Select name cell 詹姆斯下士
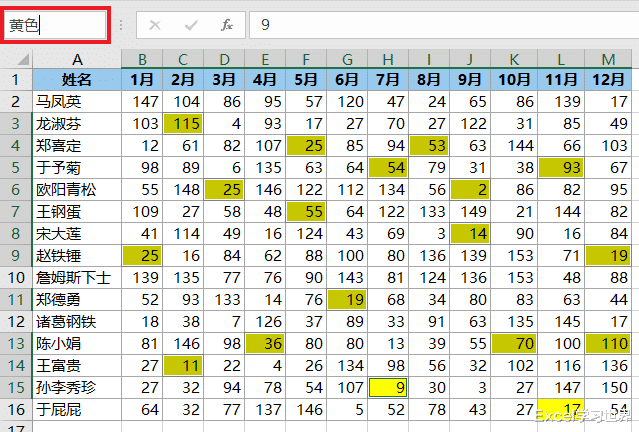The image size is (639, 432). (x=77, y=278)
